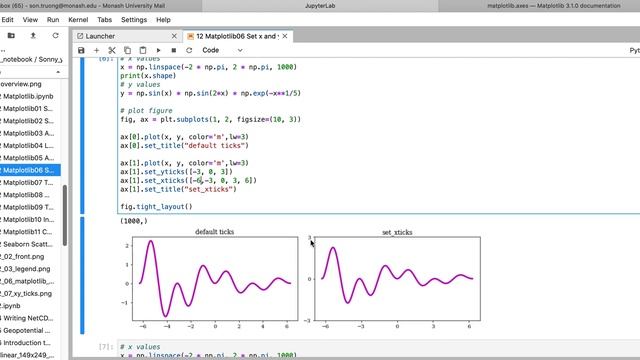Select the highlighted Matplotlib06 file

click(30, 170)
